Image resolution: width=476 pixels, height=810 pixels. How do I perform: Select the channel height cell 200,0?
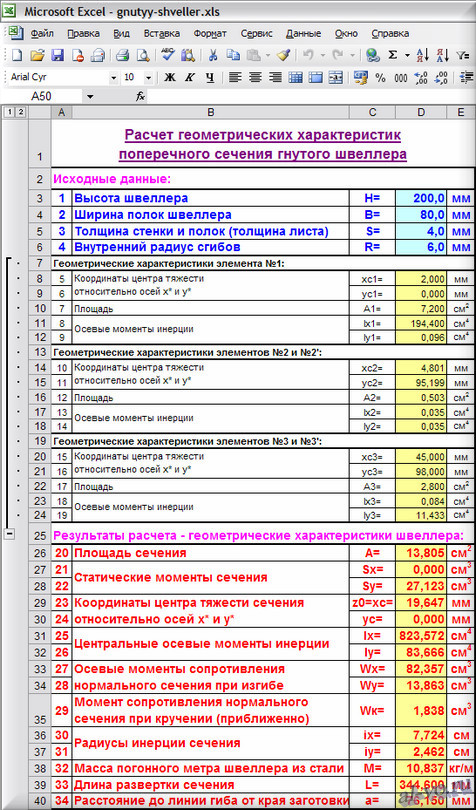click(421, 198)
